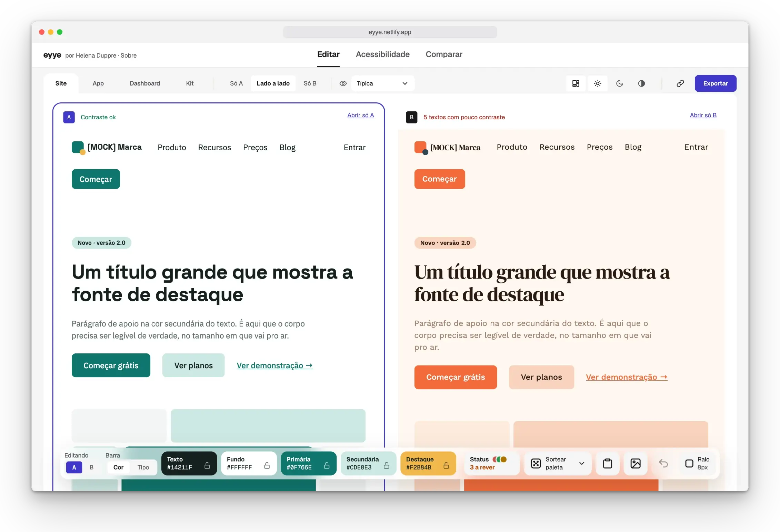Select Lado a lado view
The width and height of the screenshot is (780, 532).
click(273, 83)
